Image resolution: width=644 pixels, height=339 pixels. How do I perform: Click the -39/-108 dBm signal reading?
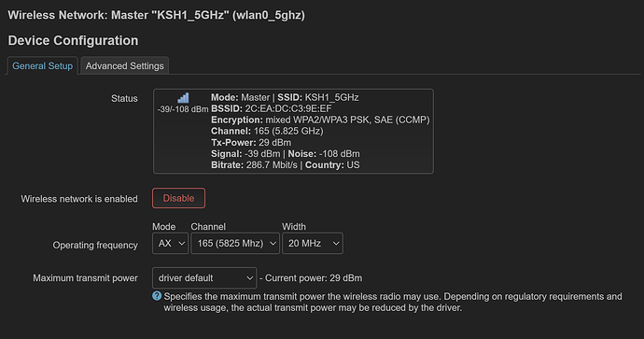[x=183, y=109]
